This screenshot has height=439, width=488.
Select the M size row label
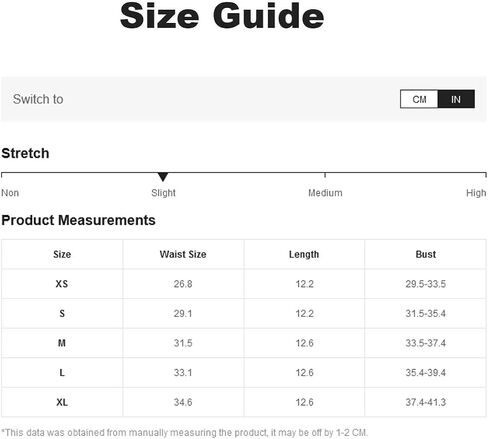pos(62,343)
